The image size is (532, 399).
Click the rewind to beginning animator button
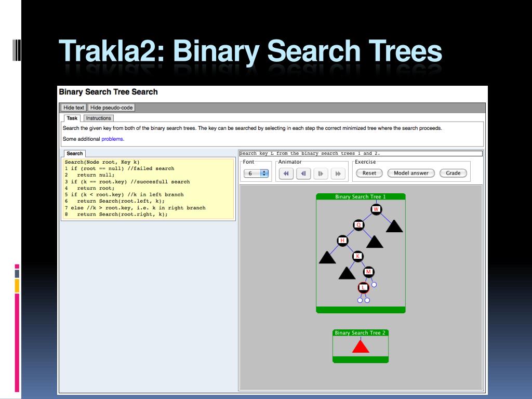tap(286, 174)
